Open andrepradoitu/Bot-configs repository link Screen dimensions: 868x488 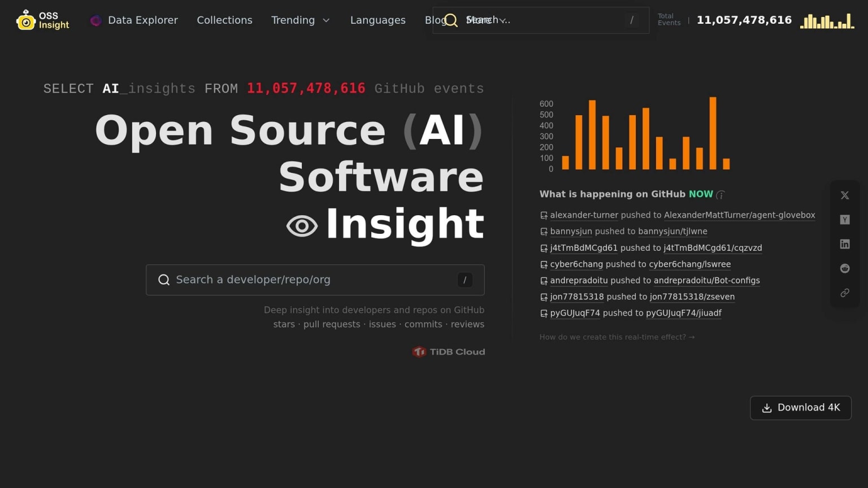706,281
